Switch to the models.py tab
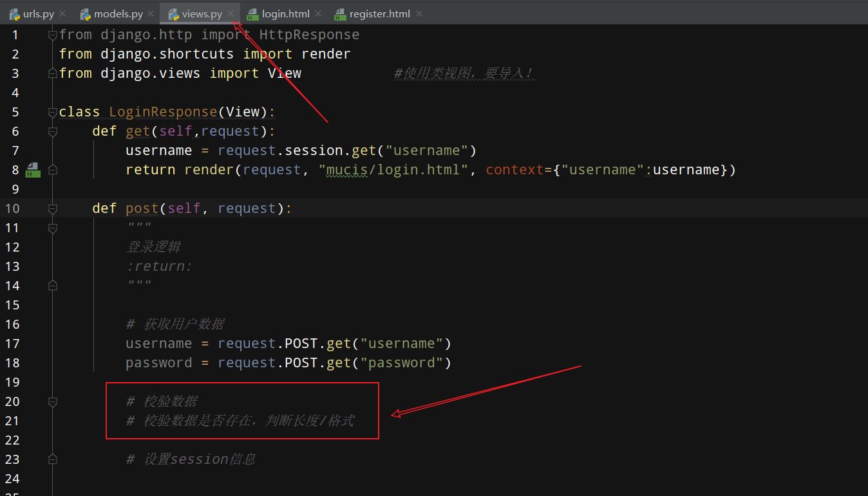The image size is (868, 496). click(118, 14)
